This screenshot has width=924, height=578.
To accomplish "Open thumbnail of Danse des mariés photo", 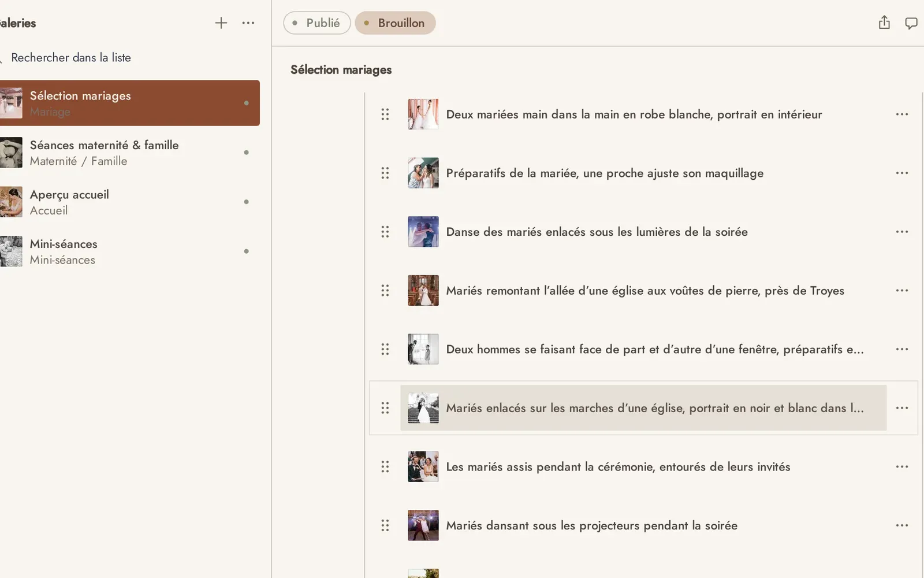I will point(423,232).
